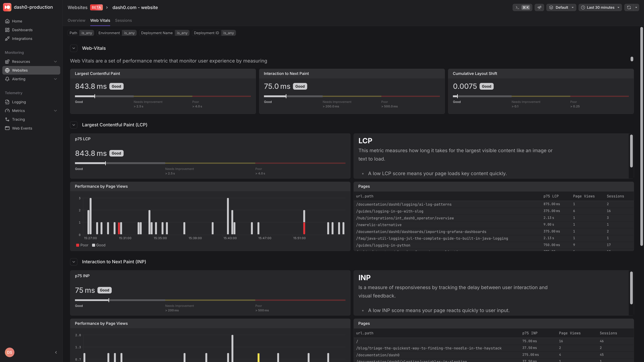
Task: Sort pages by p75 INP column
Action: point(530,333)
